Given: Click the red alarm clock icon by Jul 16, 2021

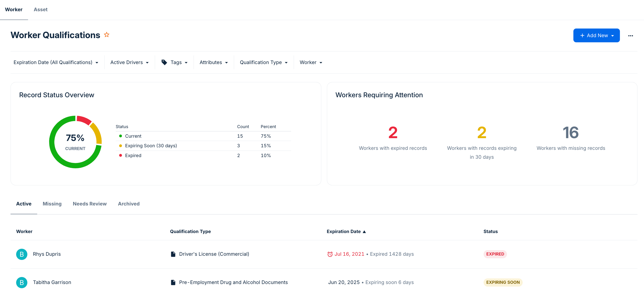Looking at the screenshot, I should tap(330, 254).
